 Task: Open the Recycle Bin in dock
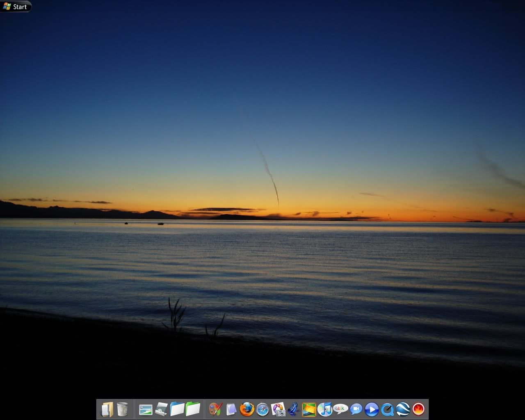(122, 409)
